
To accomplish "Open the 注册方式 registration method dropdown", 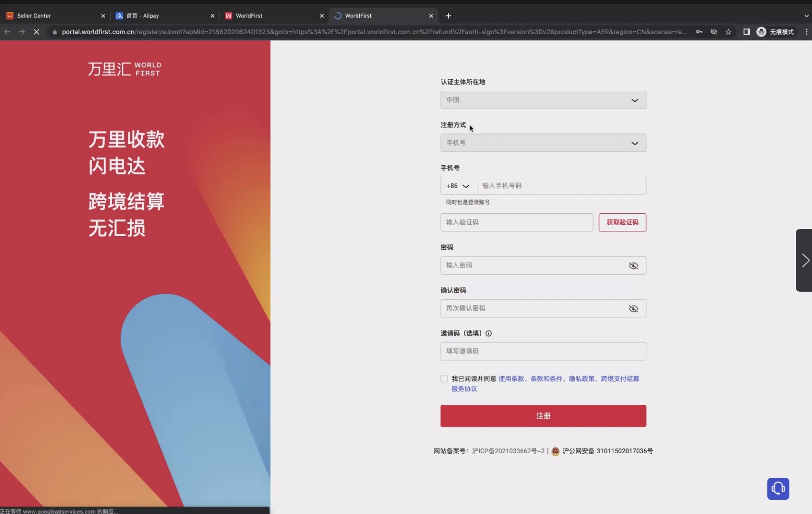I will [543, 143].
